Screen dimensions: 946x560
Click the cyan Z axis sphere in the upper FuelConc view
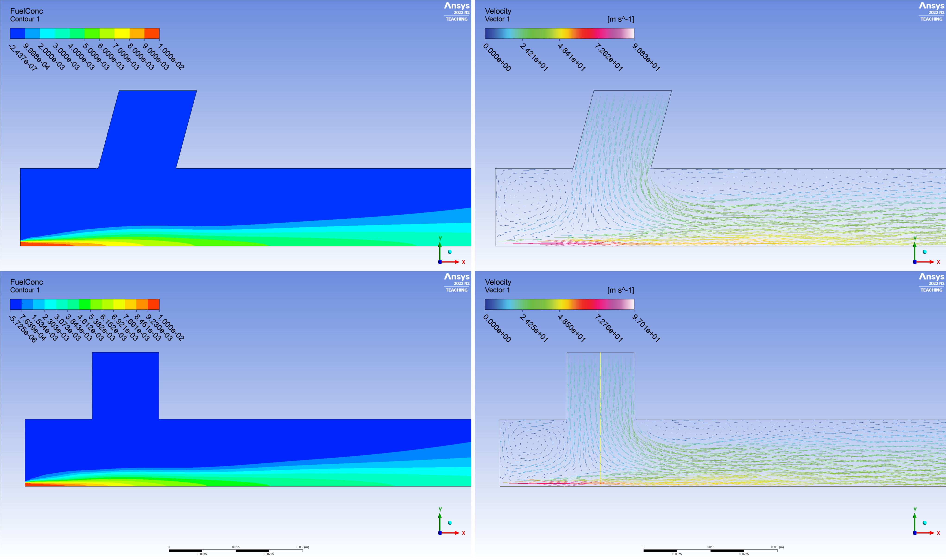pos(450,252)
